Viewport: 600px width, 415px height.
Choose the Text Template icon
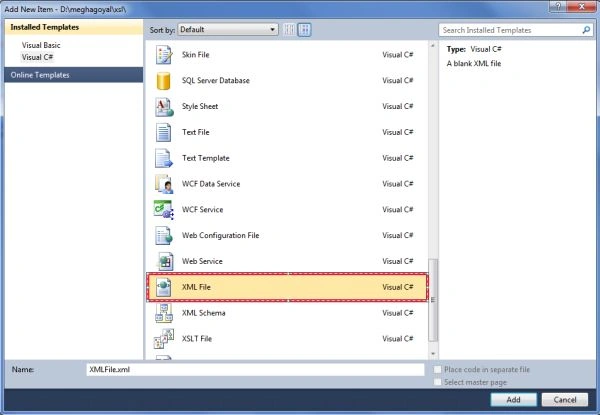pos(164,158)
